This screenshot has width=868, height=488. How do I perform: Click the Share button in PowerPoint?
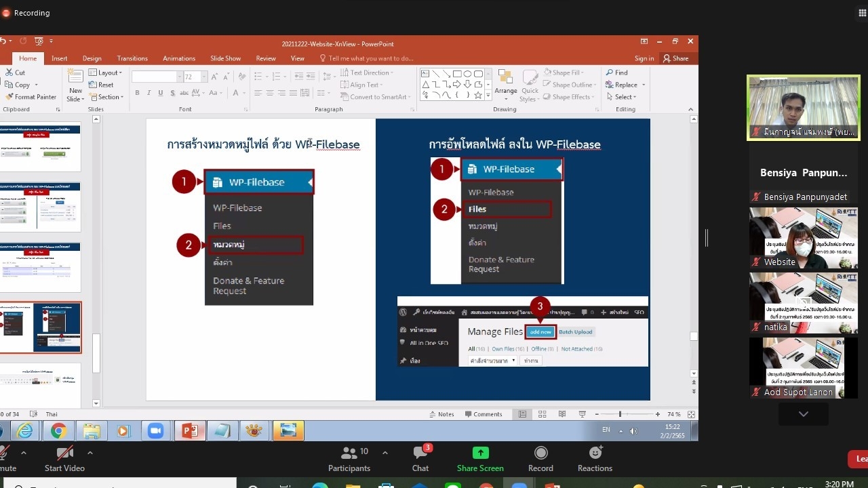pos(676,58)
